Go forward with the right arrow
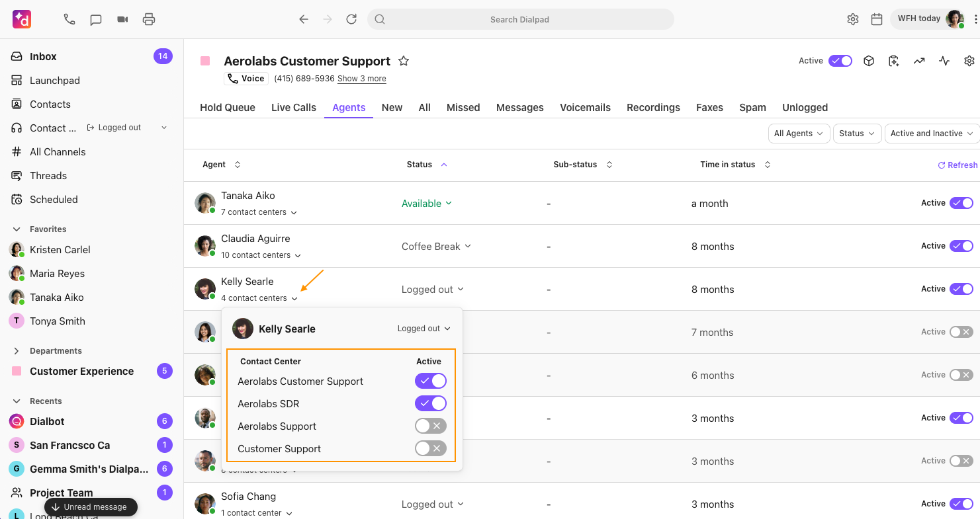Screen dimensions: 980x519 click(x=328, y=19)
